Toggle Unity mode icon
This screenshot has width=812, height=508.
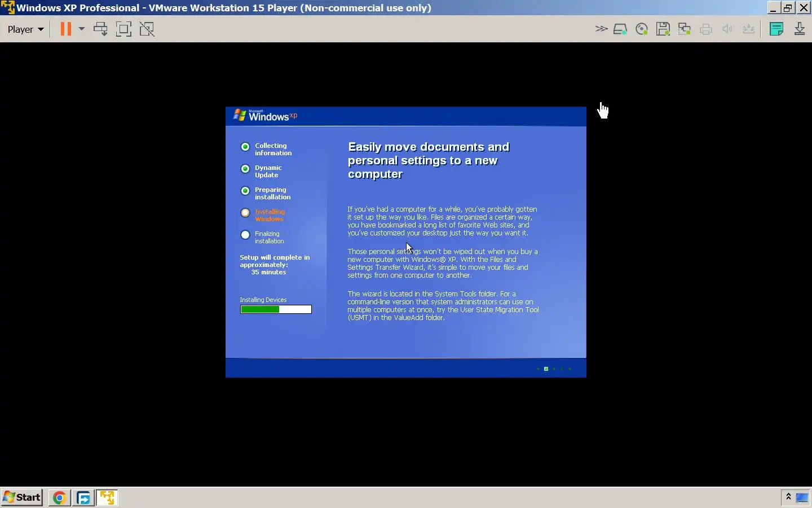click(147, 29)
